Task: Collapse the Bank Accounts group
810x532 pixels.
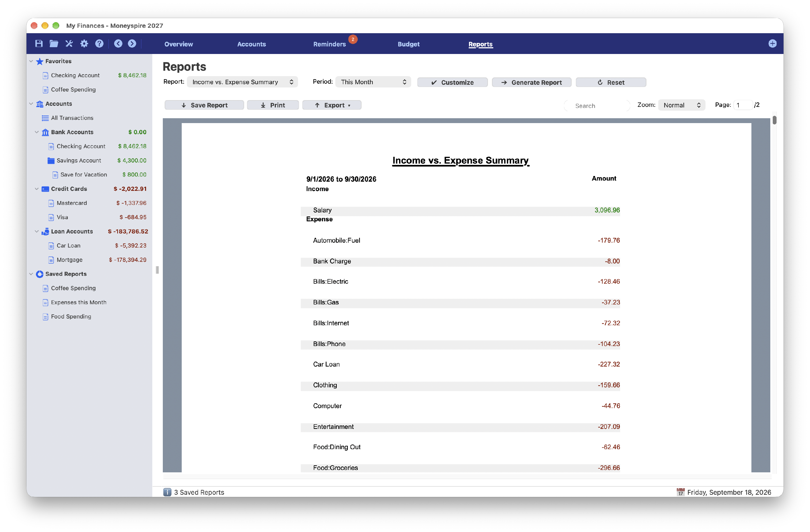Action: click(37, 132)
